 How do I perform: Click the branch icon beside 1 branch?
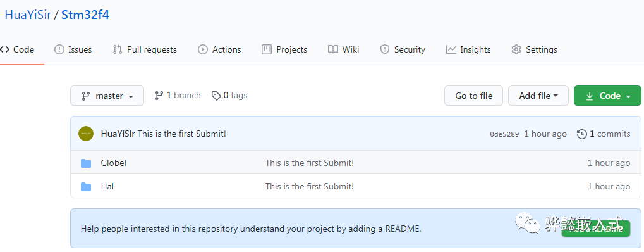tap(159, 96)
